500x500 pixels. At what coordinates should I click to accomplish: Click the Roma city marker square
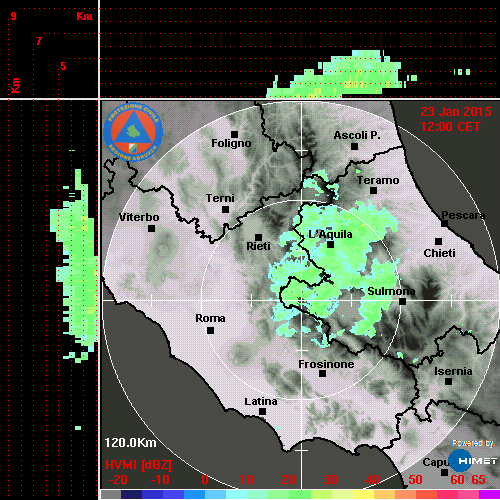(210, 331)
